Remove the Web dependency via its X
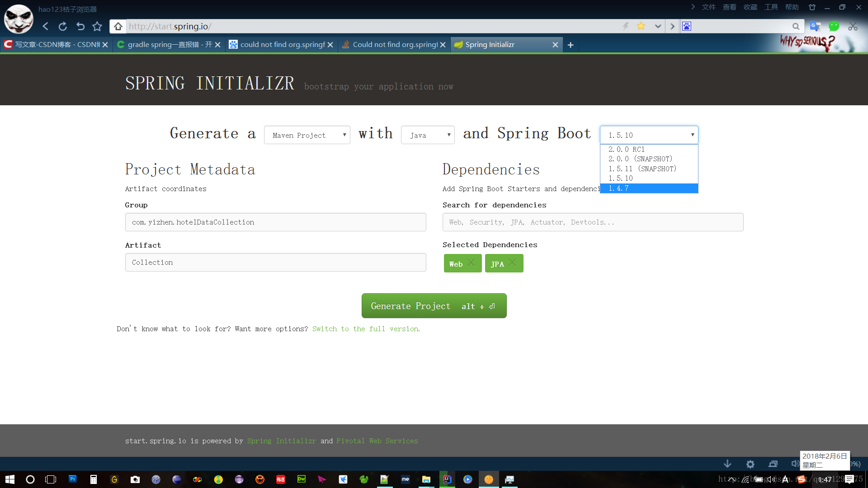The width and height of the screenshot is (868, 488). pyautogui.click(x=471, y=263)
